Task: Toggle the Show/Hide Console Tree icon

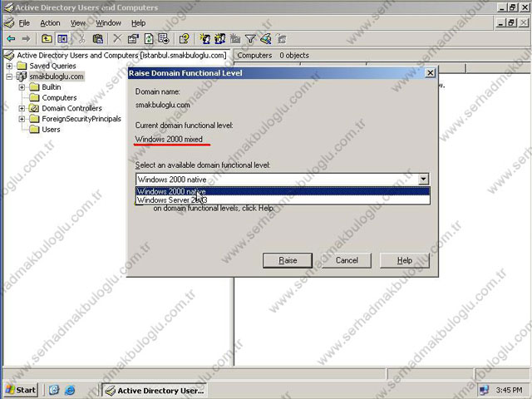Action: (62, 39)
